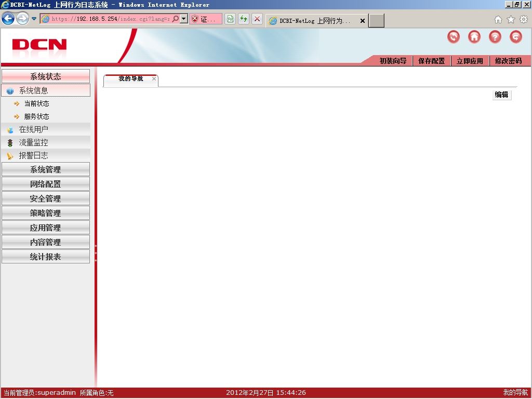The width and height of the screenshot is (532, 399).
Task: Click the round red home icon in header
Action: tap(474, 37)
